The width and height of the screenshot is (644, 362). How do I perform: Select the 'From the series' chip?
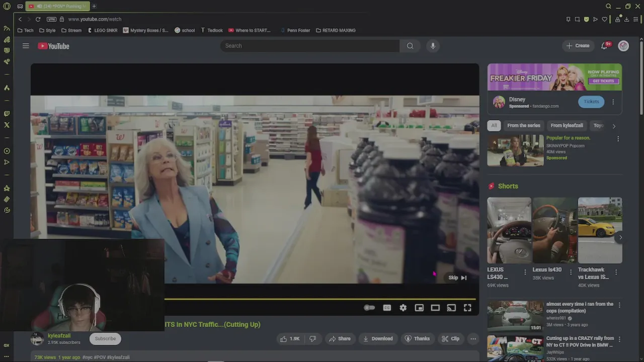[x=524, y=126]
